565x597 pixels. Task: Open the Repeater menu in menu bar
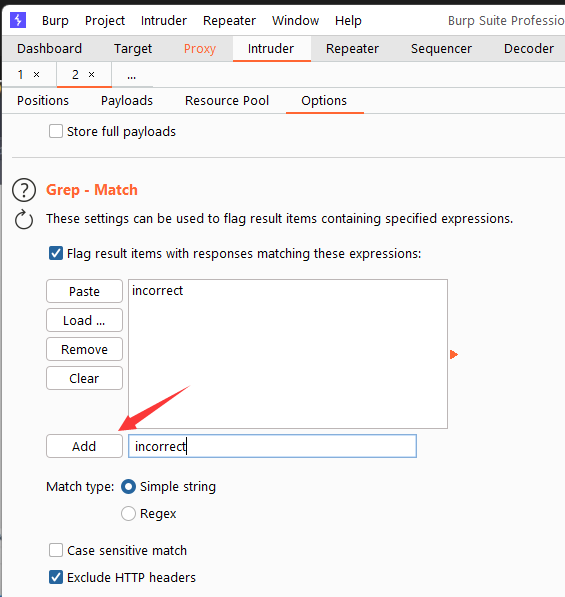(229, 21)
